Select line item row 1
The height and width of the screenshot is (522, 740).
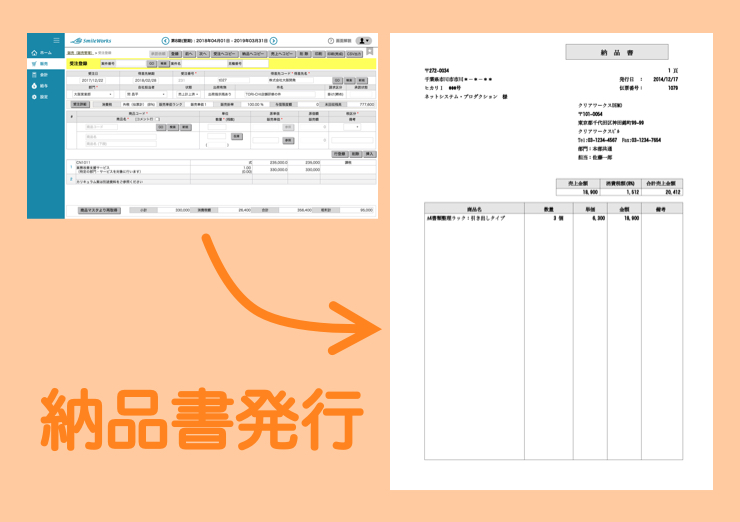click(222, 167)
